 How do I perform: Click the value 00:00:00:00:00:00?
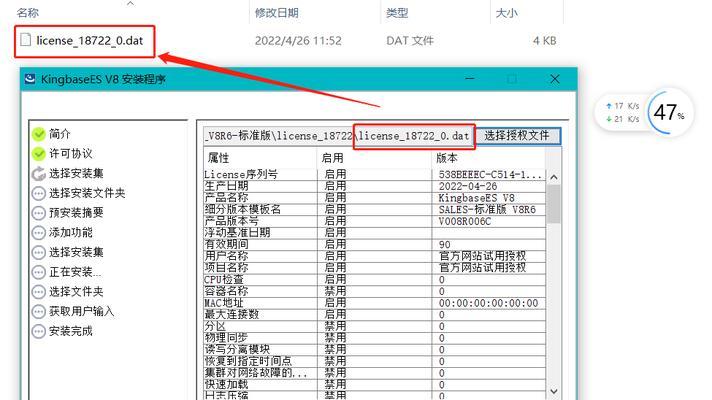coord(488,303)
